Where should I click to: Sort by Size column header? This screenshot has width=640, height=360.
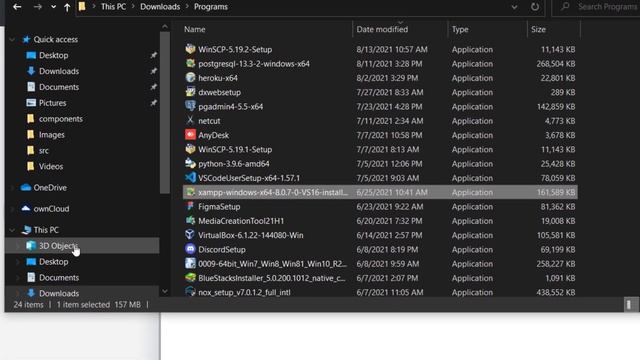click(538, 29)
